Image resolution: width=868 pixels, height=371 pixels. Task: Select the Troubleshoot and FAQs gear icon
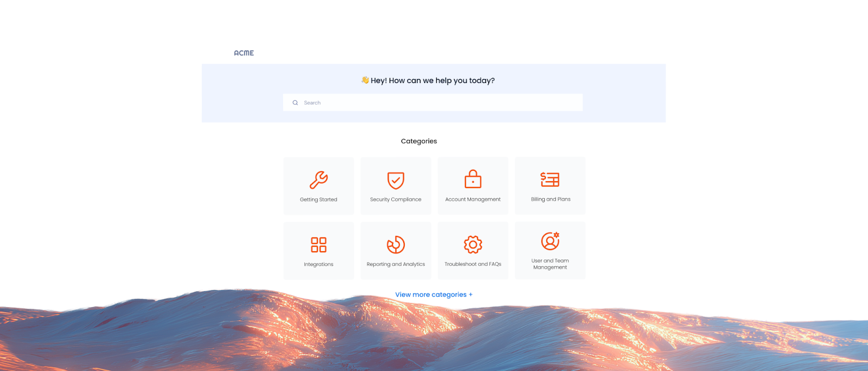[473, 245]
